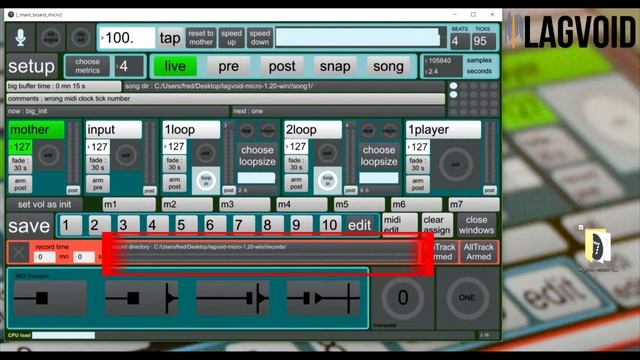Toggle the 'AllTrack Armed' button
The height and width of the screenshot is (360, 640).
point(479,252)
